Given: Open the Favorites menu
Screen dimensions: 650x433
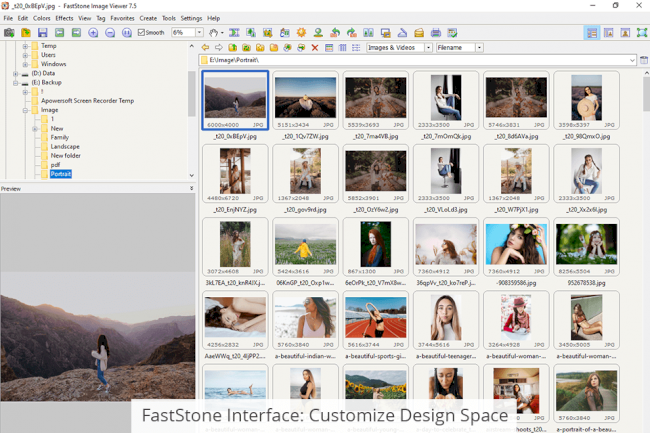Looking at the screenshot, I should pyautogui.click(x=122, y=18).
